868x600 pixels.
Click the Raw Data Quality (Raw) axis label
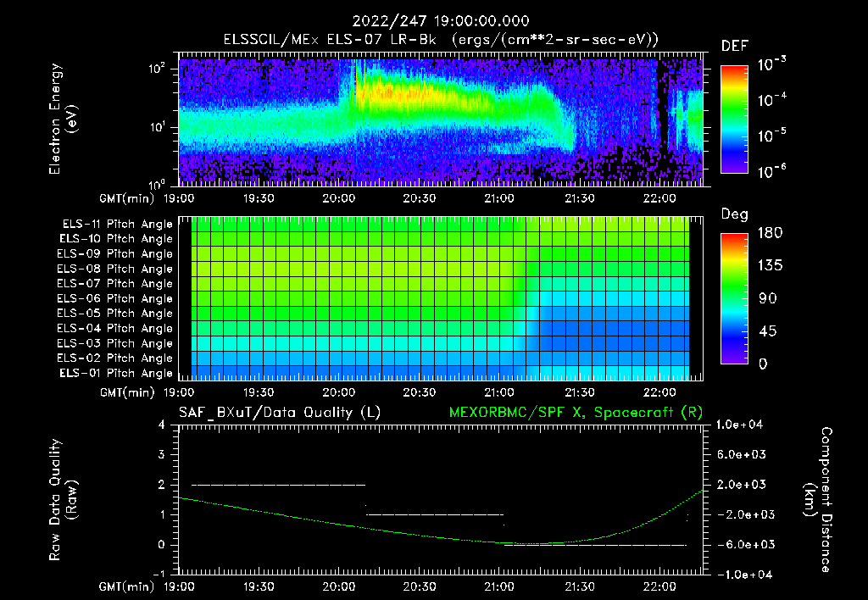(x=63, y=500)
